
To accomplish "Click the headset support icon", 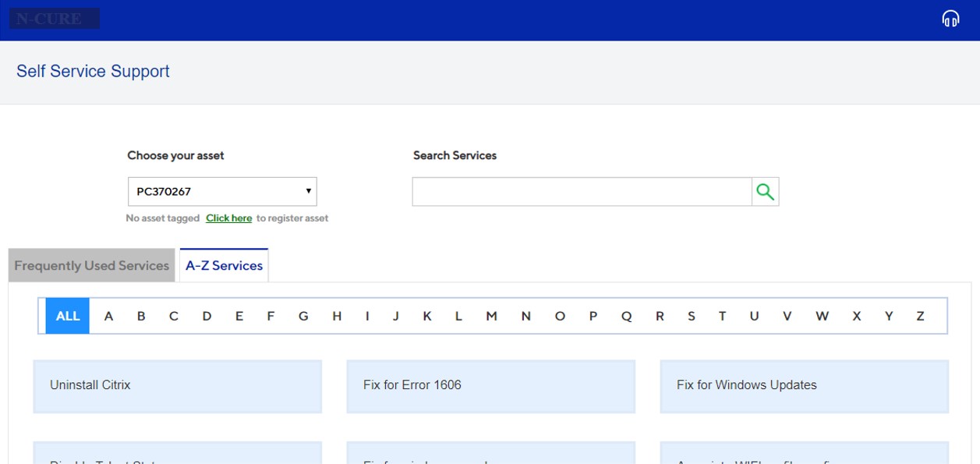I will (950, 19).
